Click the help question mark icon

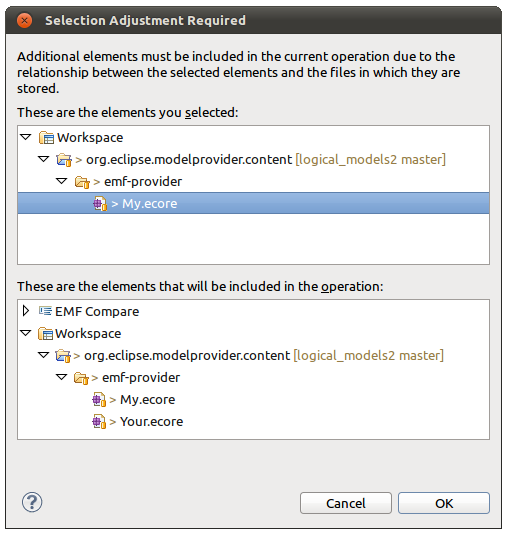coord(32,502)
